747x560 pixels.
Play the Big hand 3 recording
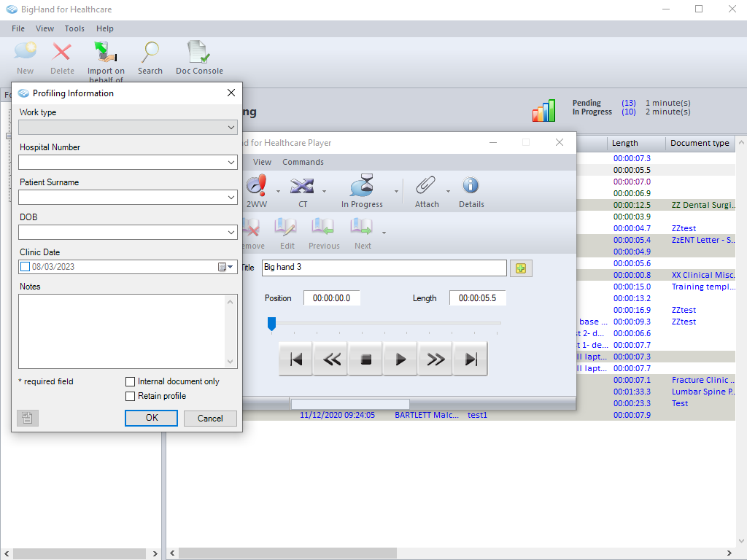coord(400,359)
